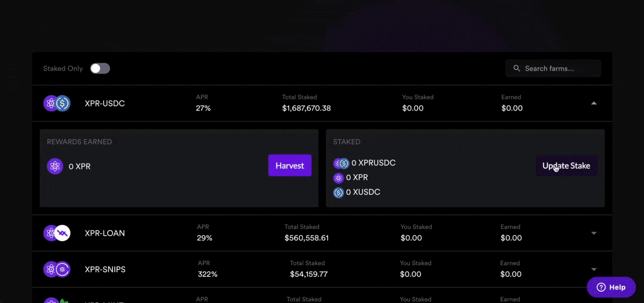The width and height of the screenshot is (644, 303).
Task: Click the Harvest button
Action: (x=290, y=165)
